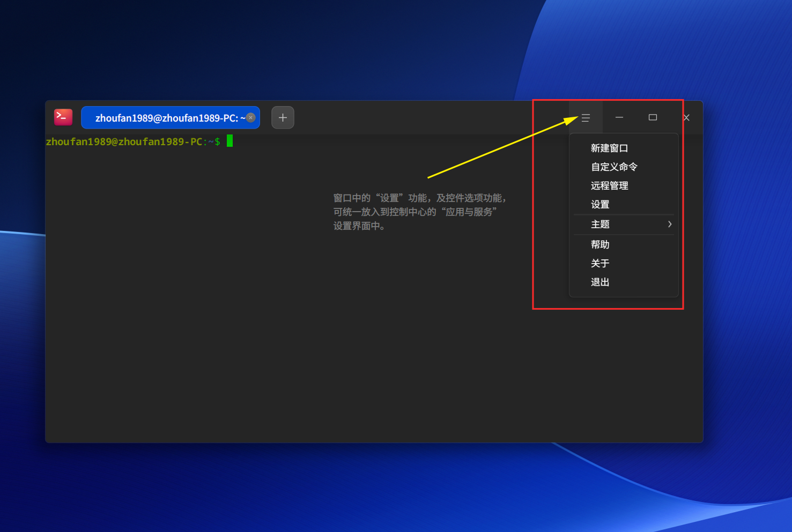Image resolution: width=792 pixels, height=532 pixels.
Task: Open 设置 from the menu
Action: pos(624,204)
